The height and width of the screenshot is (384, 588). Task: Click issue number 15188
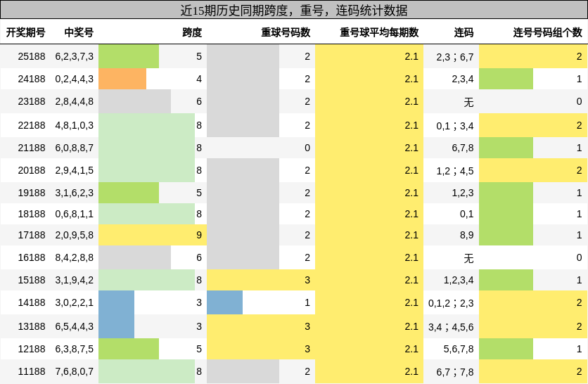point(32,280)
